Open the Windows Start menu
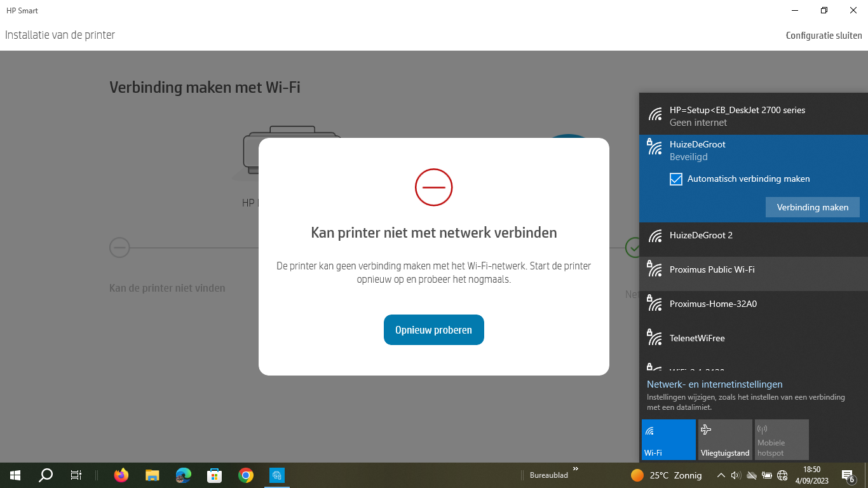This screenshot has height=488, width=868. coord(15,475)
